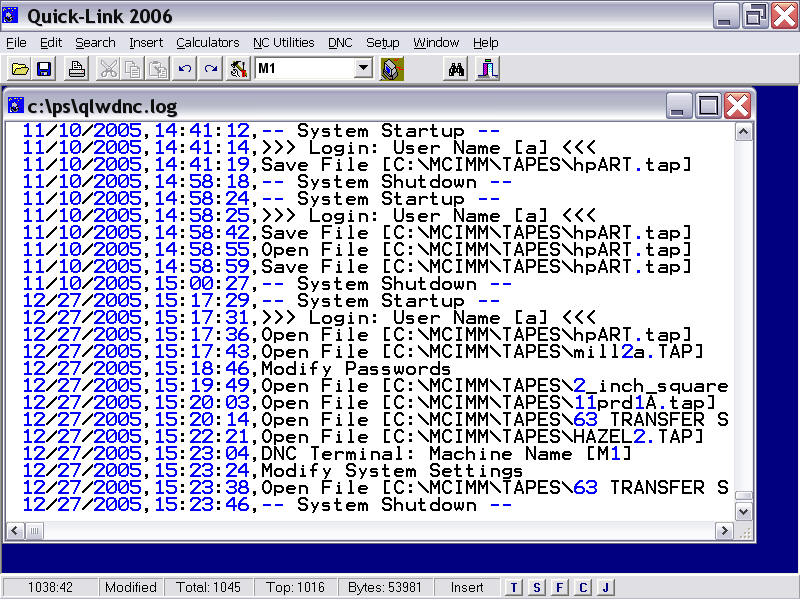Expand the M1 machine dropdown arrow
Screen dimensions: 800x600
[x=363, y=67]
